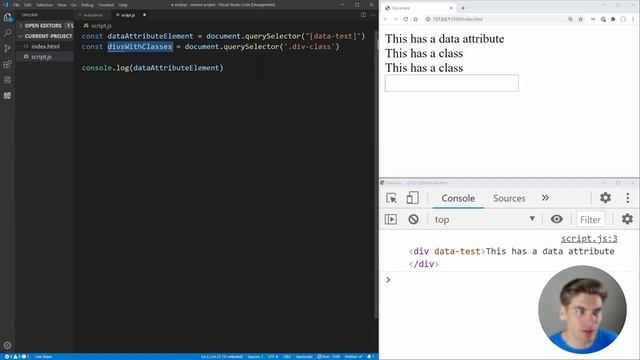
Task: Open console settings gear beside Filter
Action: (627, 219)
